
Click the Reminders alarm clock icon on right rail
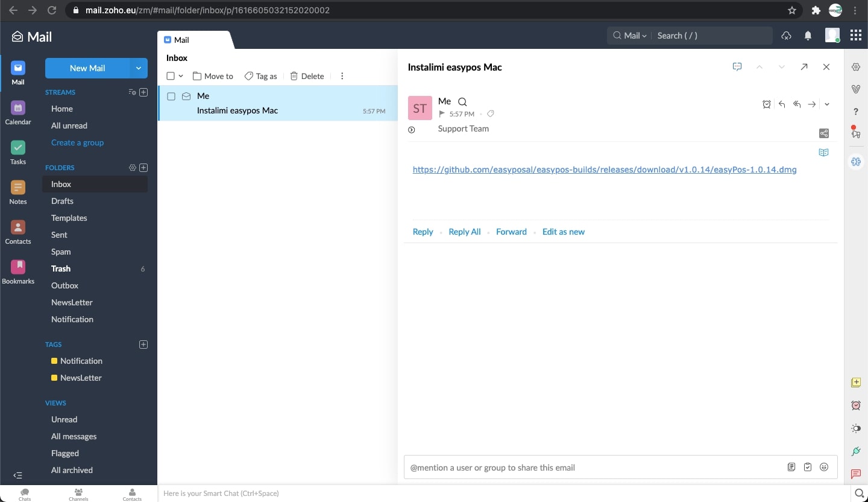[856, 405]
